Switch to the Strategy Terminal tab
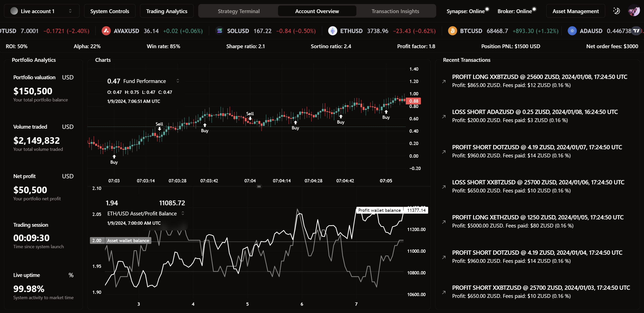The image size is (644, 313). coord(239,11)
